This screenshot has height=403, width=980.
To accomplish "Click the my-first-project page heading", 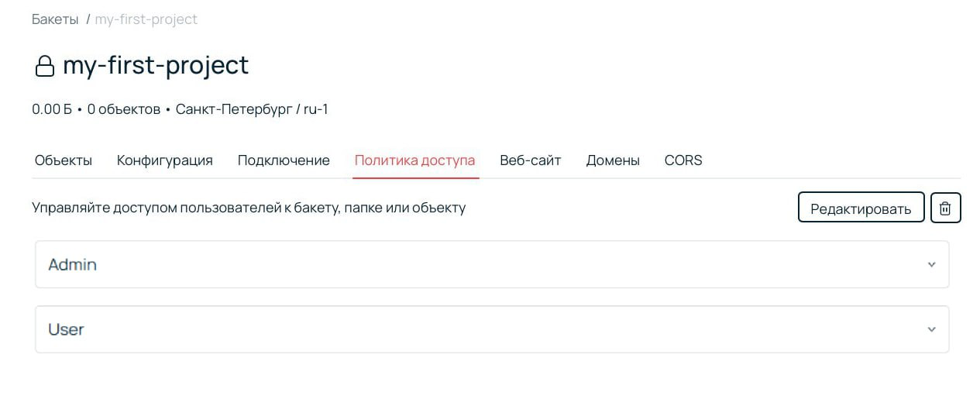I will (156, 65).
